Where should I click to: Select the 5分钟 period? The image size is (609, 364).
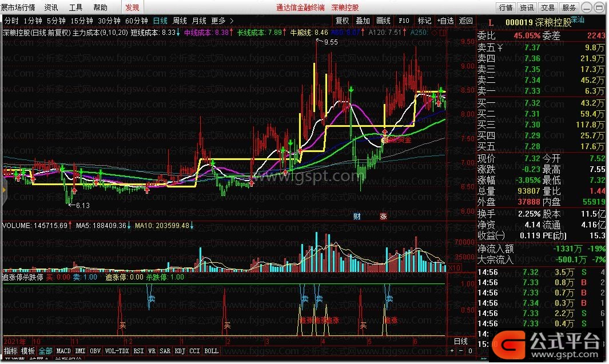56,21
